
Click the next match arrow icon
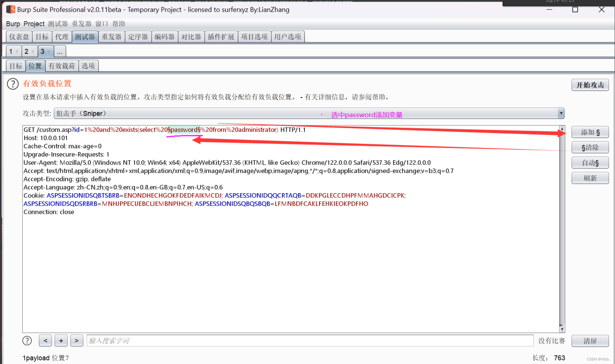77,341
